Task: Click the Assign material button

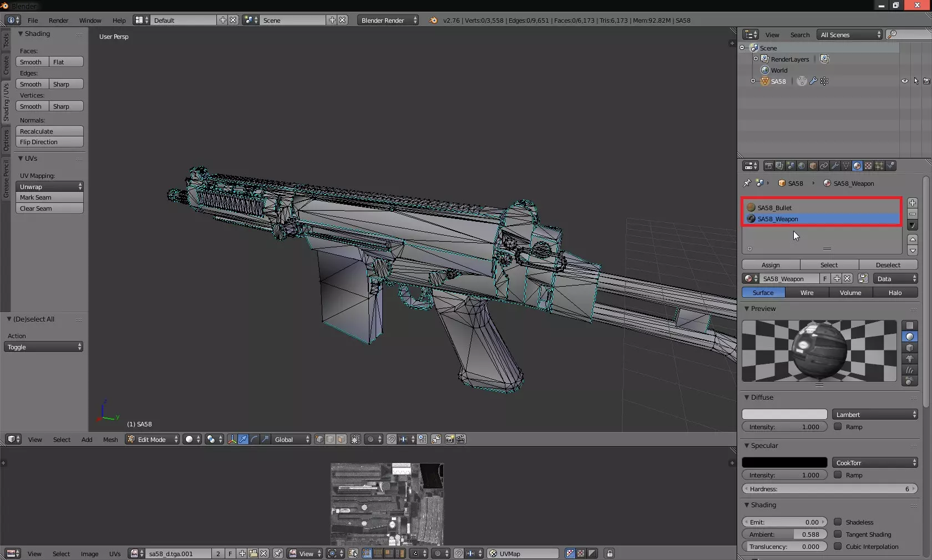Action: coord(770,264)
